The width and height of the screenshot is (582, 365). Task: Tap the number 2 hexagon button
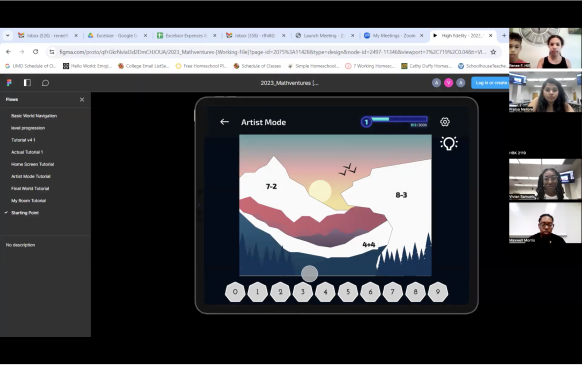point(280,292)
